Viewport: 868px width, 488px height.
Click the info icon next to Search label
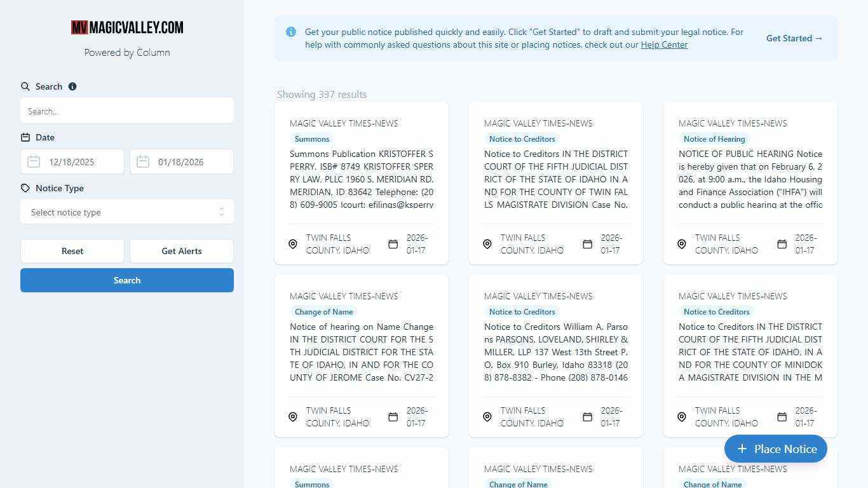(72, 86)
